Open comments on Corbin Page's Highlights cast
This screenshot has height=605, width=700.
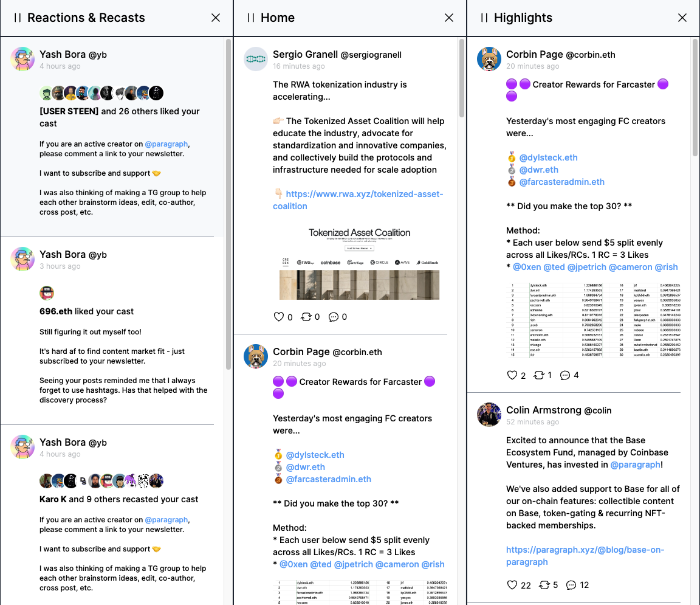[x=564, y=375]
